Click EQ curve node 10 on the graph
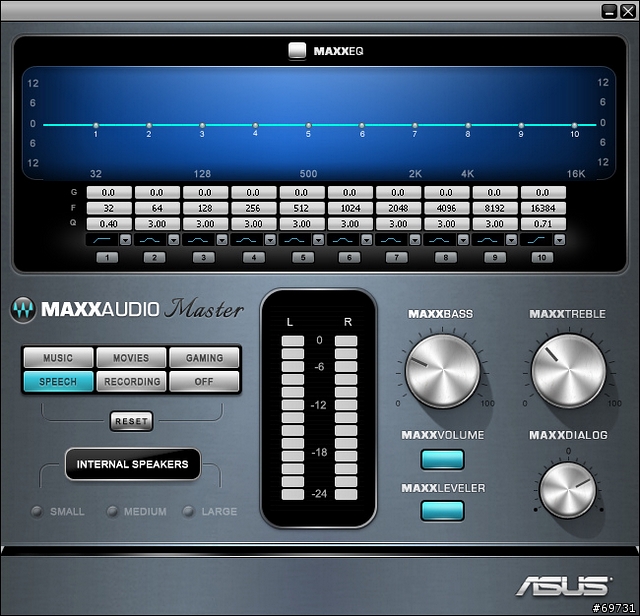Image resolution: width=640 pixels, height=616 pixels. (x=575, y=125)
